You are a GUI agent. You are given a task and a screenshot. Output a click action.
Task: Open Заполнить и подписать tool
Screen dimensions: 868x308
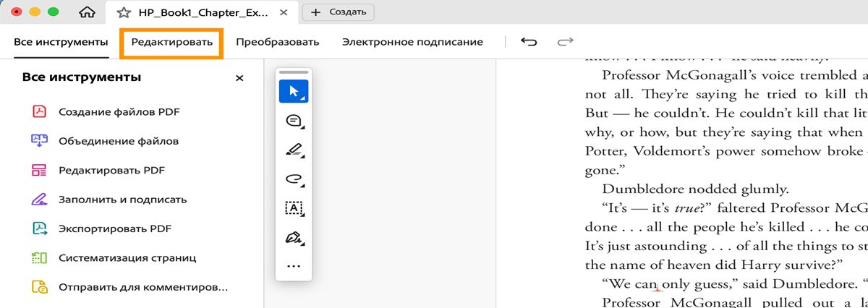(123, 199)
